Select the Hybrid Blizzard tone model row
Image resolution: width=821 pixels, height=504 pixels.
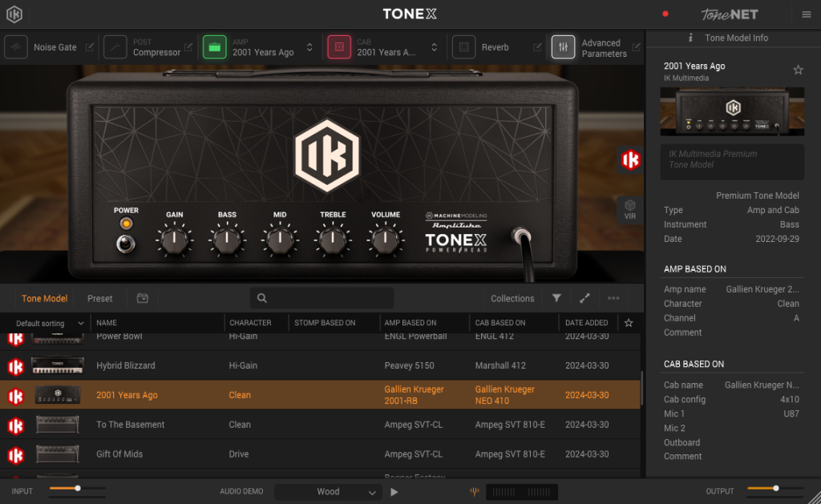320,365
